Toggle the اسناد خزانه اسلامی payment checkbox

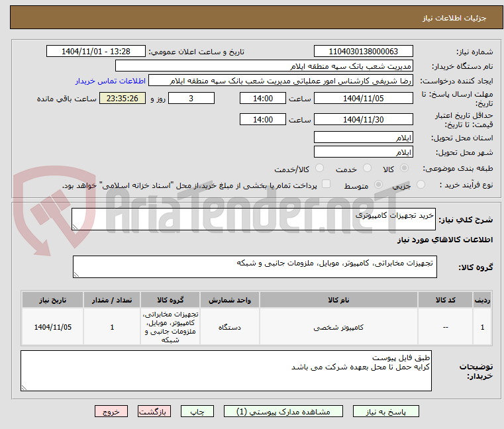(326, 184)
